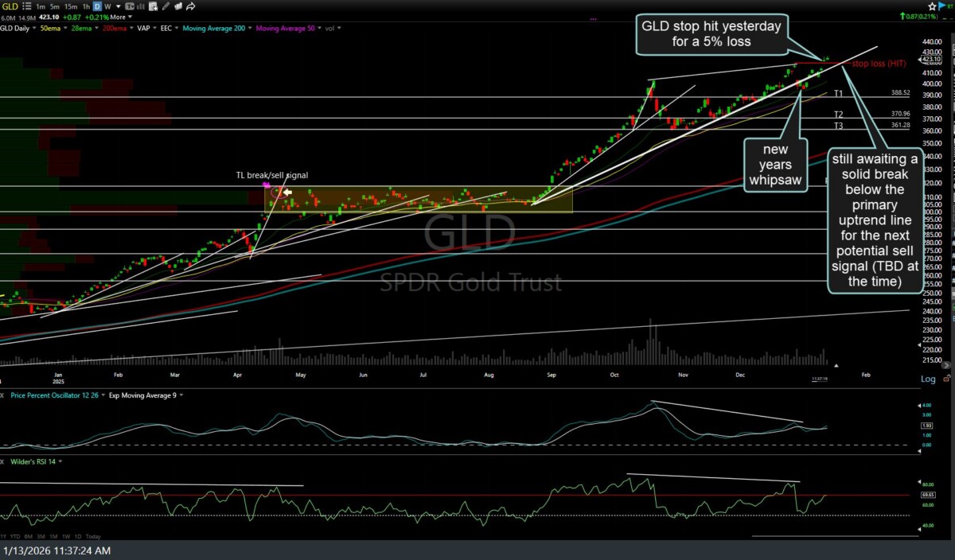Expand the More dropdown beside price change
Image resolution: width=955 pixels, height=560 pixels.
[120, 17]
